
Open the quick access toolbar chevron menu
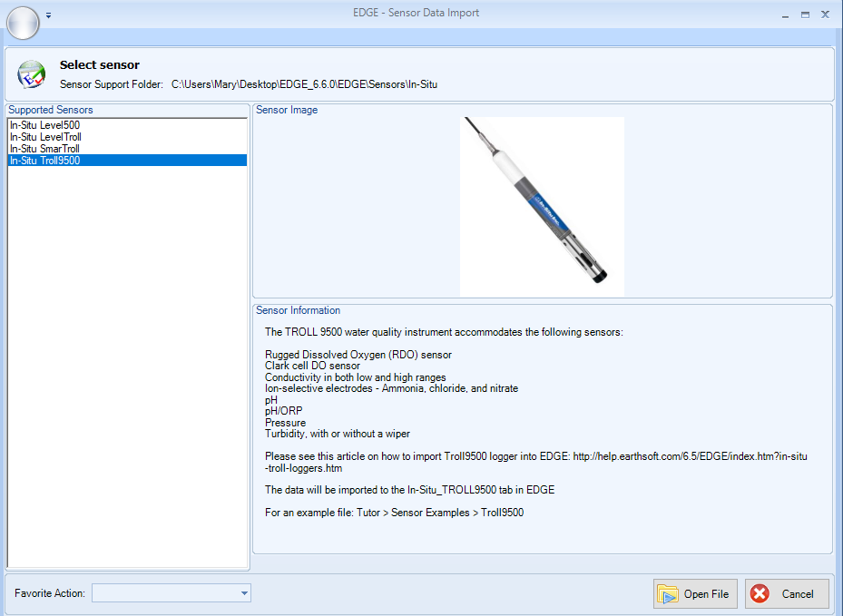(x=48, y=15)
